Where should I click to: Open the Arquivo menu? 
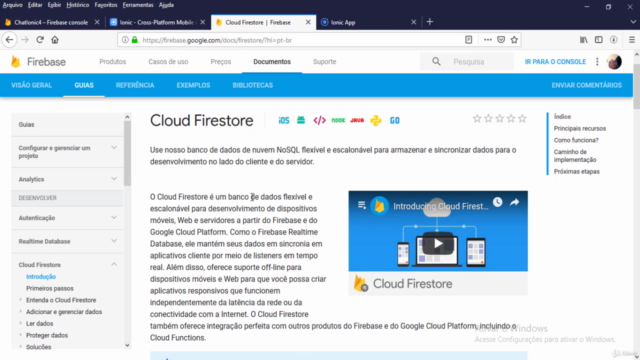(12, 5)
